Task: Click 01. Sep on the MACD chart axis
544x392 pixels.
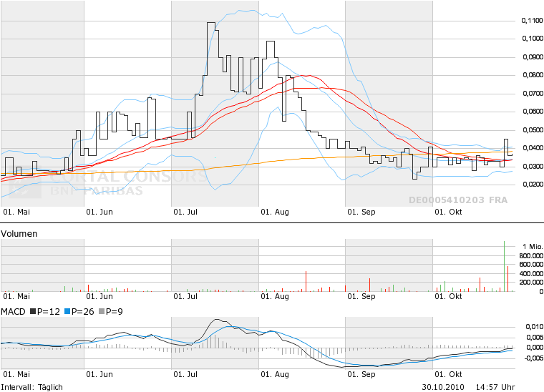Action: pyautogui.click(x=361, y=374)
